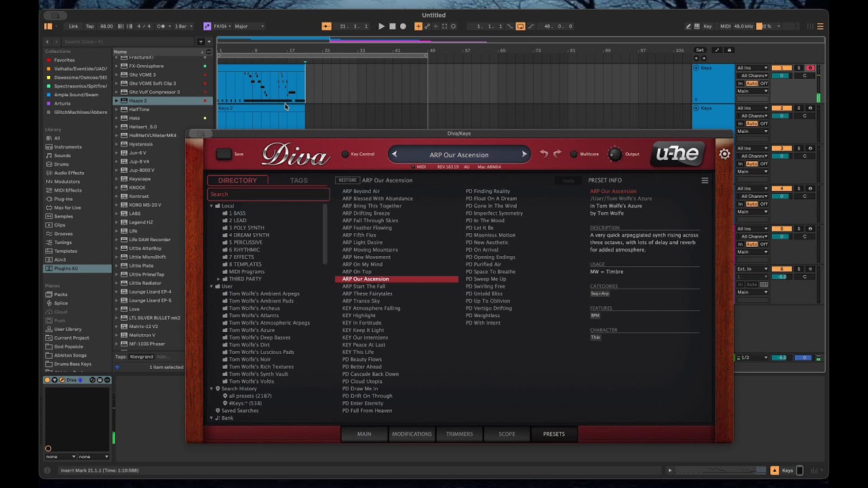This screenshot has width=868, height=488.
Task: Open the Audio Effects library category
Action: [x=69, y=173]
